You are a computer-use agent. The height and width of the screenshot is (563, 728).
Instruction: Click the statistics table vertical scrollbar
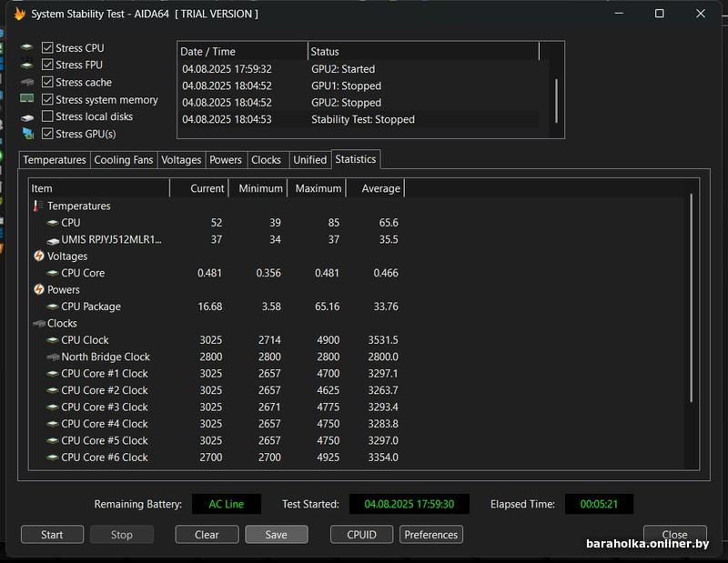pyautogui.click(x=691, y=297)
